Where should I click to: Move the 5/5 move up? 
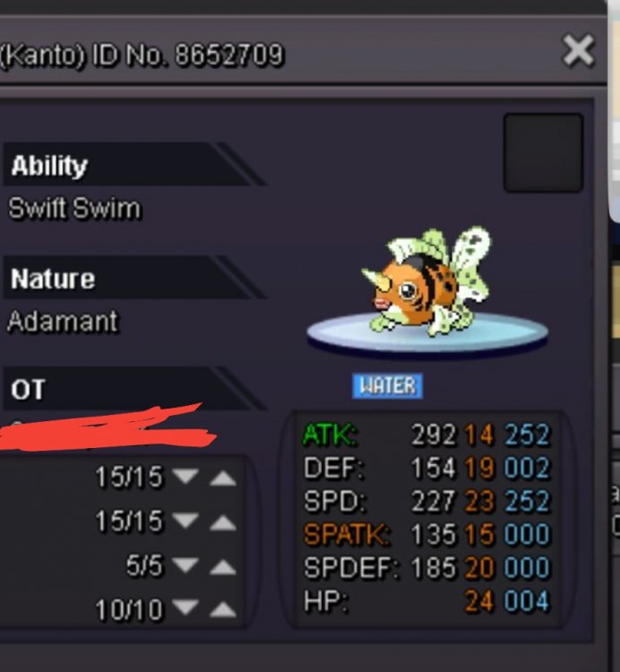[x=223, y=566]
